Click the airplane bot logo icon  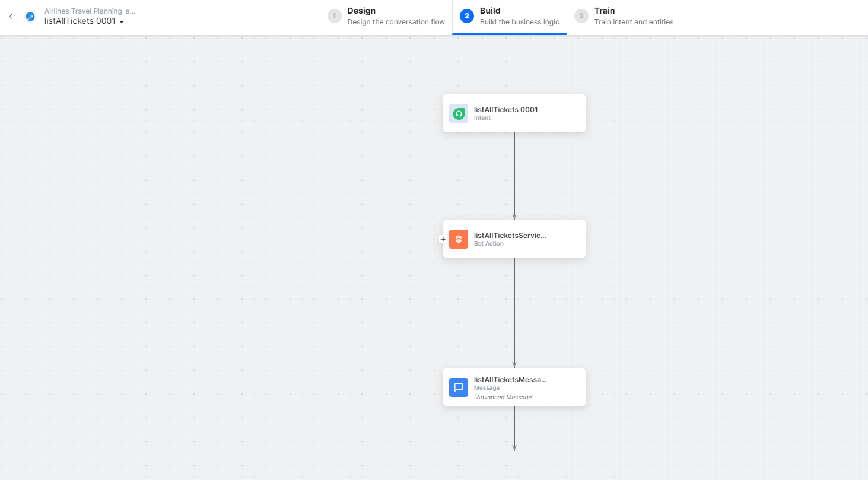coord(30,17)
